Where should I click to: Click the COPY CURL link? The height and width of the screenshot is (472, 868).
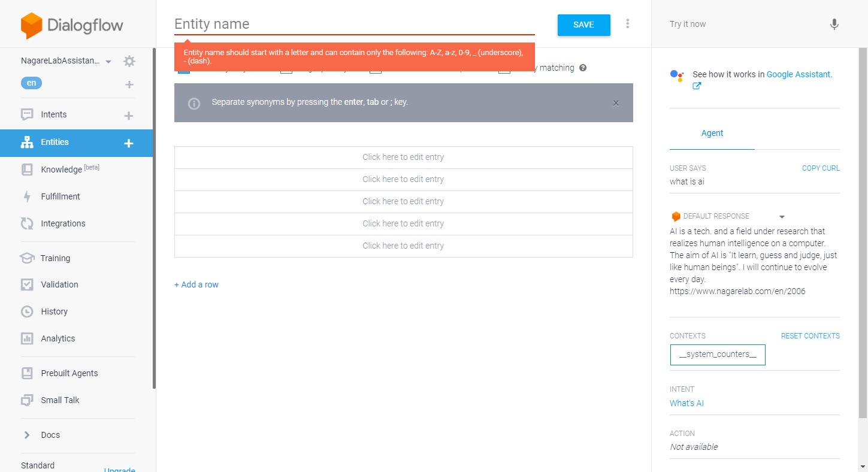click(x=821, y=168)
